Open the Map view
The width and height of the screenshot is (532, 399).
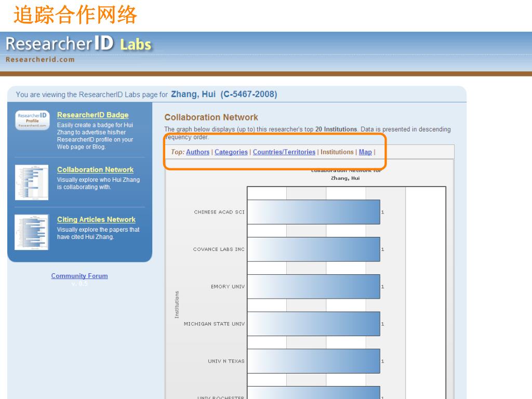(365, 152)
